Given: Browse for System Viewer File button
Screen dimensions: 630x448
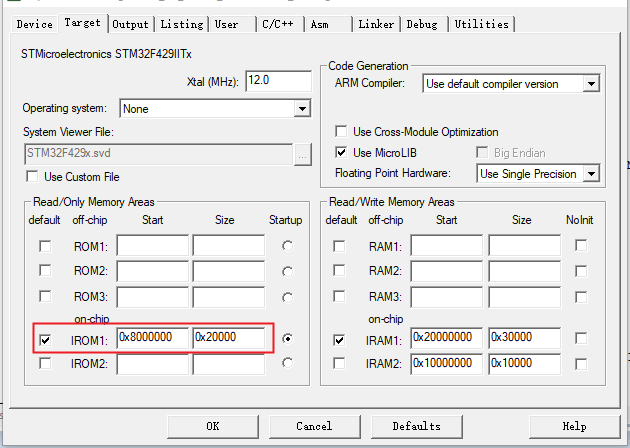Looking at the screenshot, I should click(x=303, y=154).
